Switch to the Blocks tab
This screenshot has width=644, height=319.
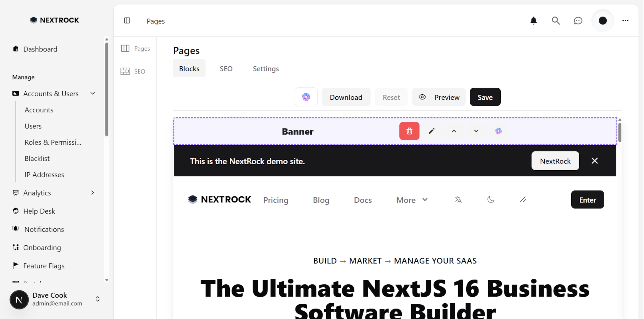coord(189,68)
